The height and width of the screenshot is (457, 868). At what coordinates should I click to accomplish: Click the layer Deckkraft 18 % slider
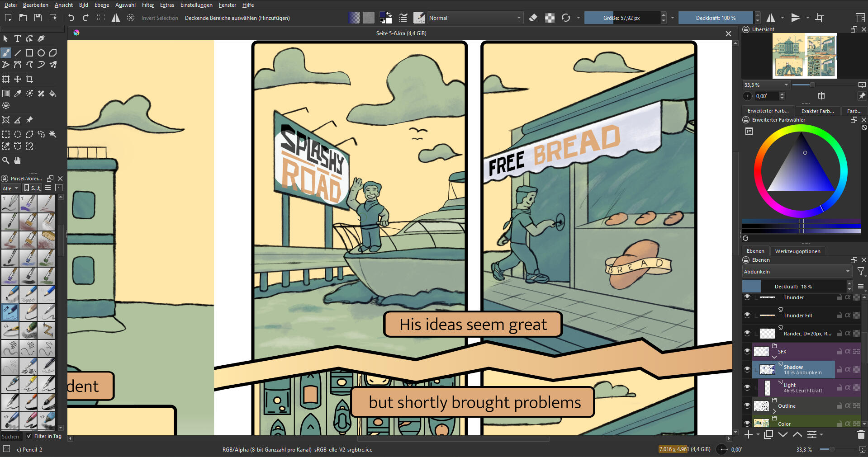coord(803,287)
